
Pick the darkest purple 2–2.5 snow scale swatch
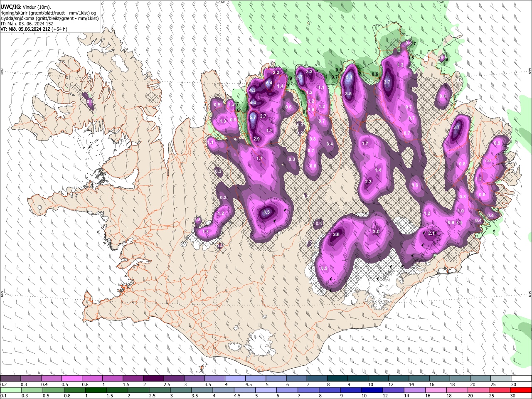pos(153,379)
